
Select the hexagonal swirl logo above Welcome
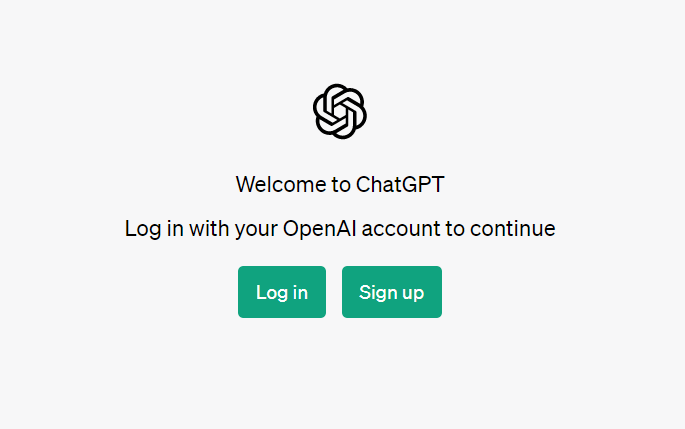(x=340, y=111)
